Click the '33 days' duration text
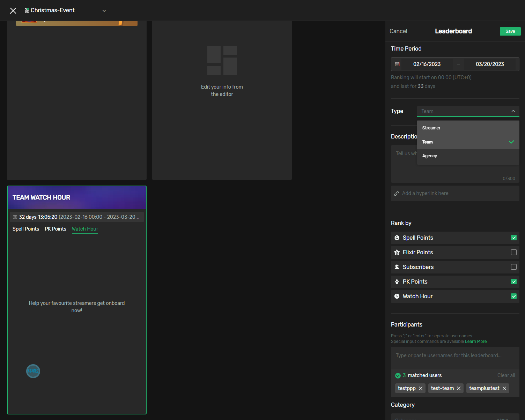This screenshot has height=420, width=525. [426, 86]
